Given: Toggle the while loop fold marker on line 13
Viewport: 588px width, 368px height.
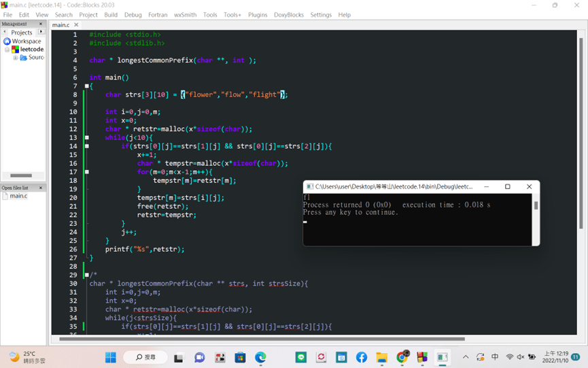Looking at the screenshot, I should coord(87,137).
